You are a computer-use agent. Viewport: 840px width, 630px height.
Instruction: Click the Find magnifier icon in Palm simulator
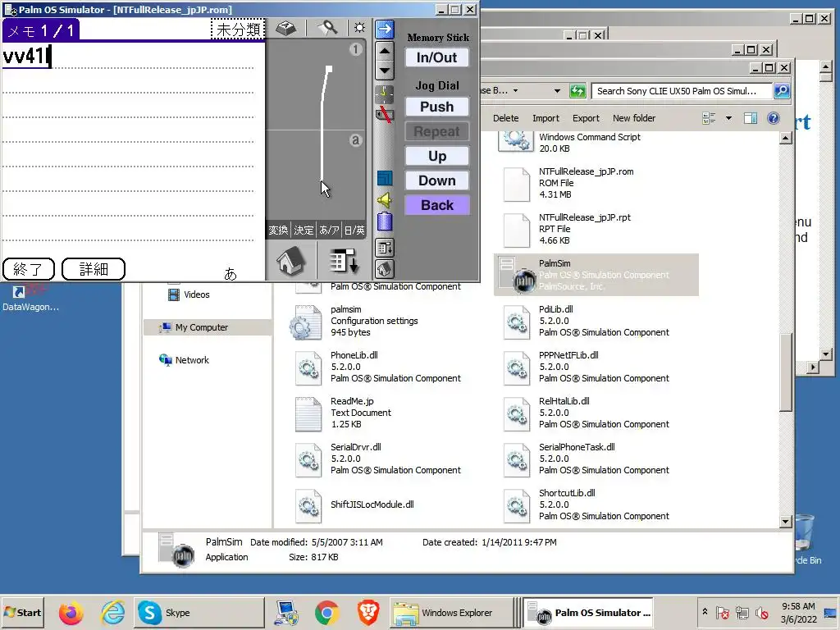coord(327,28)
